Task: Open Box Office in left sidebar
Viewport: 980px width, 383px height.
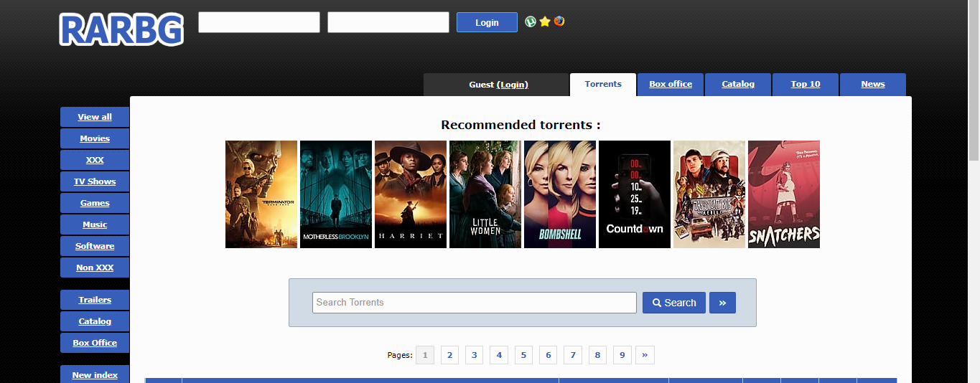Action: 95,343
